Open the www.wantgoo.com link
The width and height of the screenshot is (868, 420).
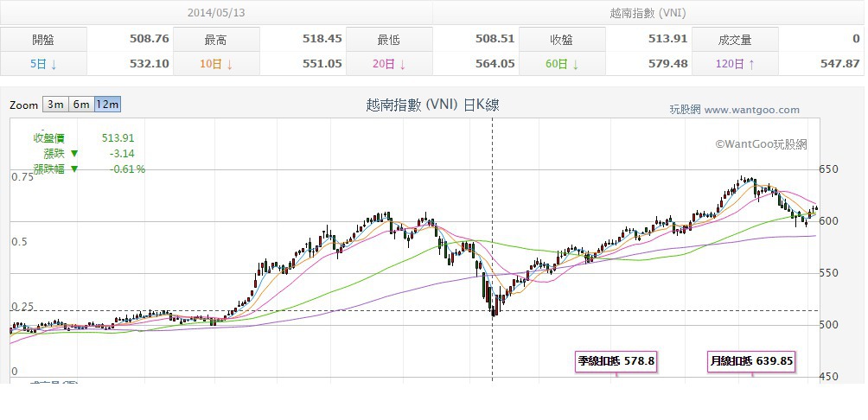click(x=752, y=110)
